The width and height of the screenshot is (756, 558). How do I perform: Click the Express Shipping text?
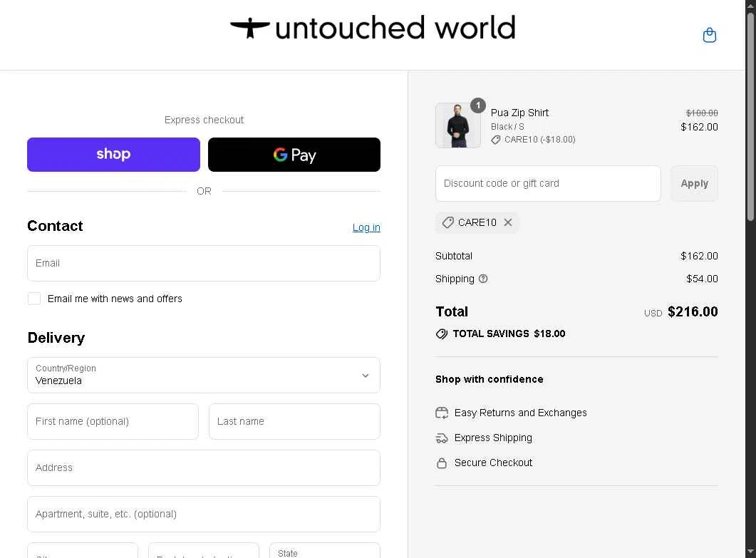point(493,438)
